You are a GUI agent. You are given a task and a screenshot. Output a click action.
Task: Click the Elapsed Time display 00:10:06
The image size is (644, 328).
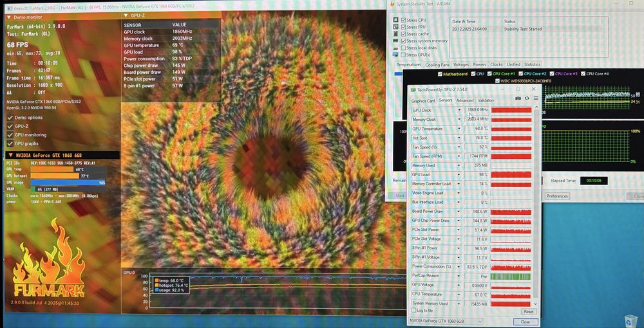(x=594, y=180)
